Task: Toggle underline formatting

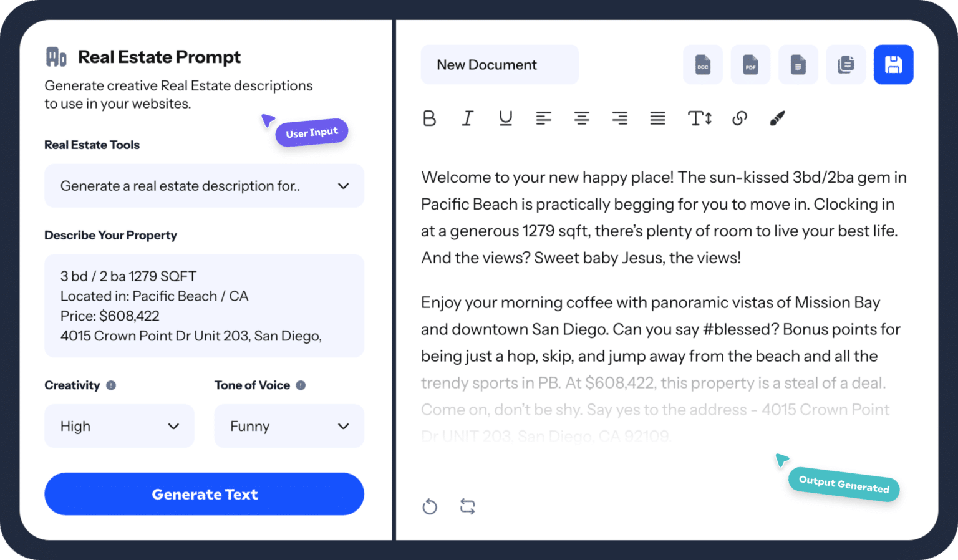Action: (x=505, y=118)
